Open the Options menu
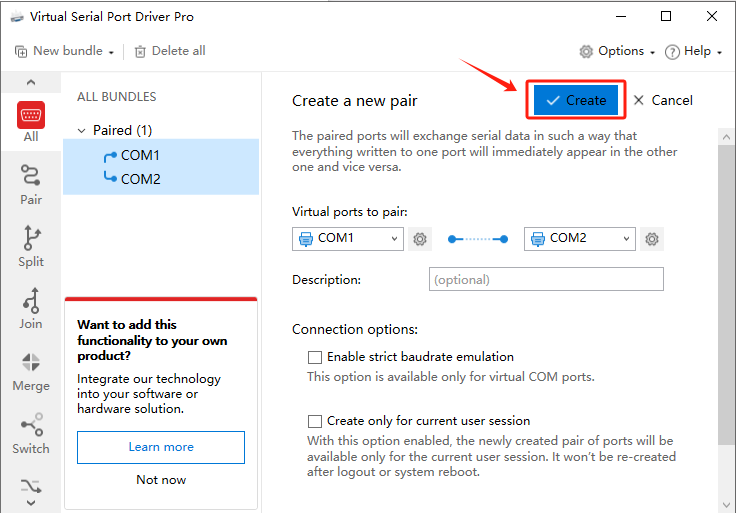 [x=618, y=51]
